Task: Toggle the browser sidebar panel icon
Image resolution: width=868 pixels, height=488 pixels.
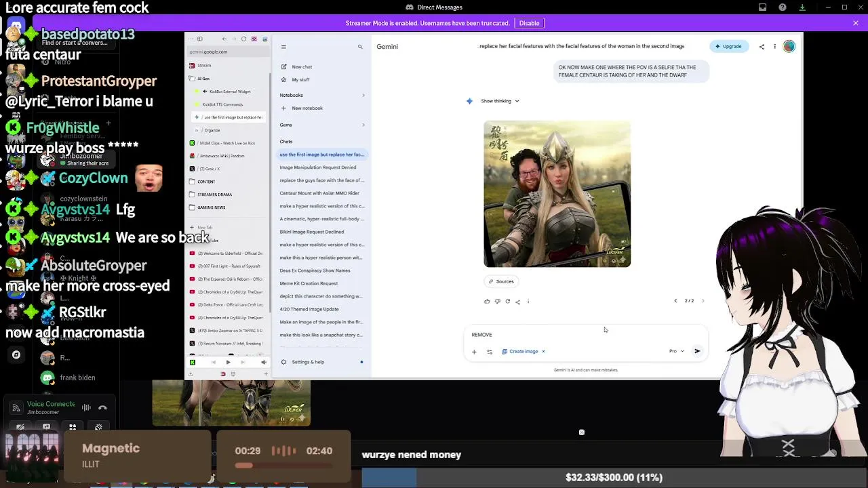Action: click(x=199, y=39)
